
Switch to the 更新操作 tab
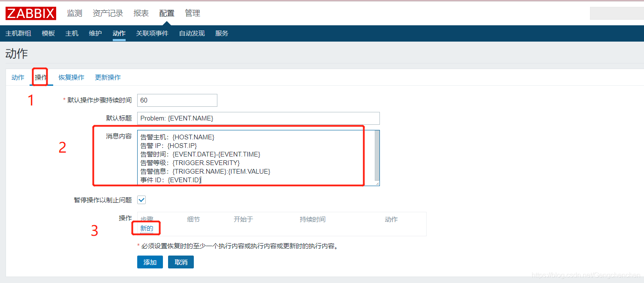[108, 78]
